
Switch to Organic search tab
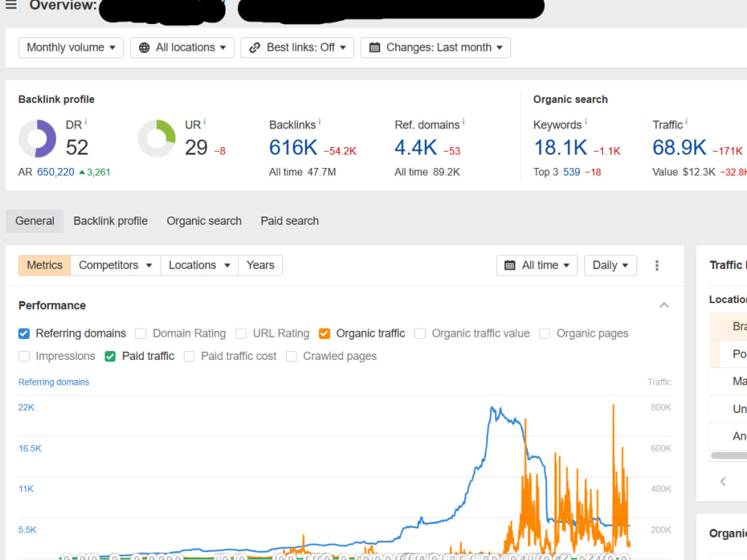tap(204, 221)
